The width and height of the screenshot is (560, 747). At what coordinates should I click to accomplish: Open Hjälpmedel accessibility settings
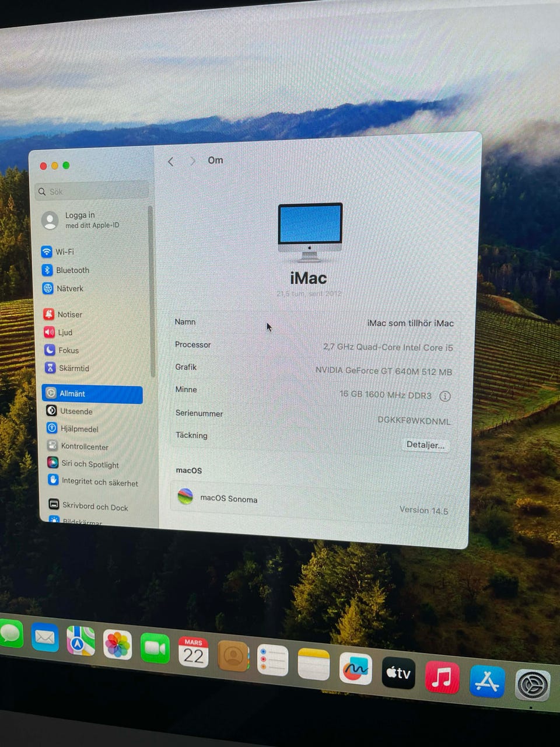tap(72, 428)
